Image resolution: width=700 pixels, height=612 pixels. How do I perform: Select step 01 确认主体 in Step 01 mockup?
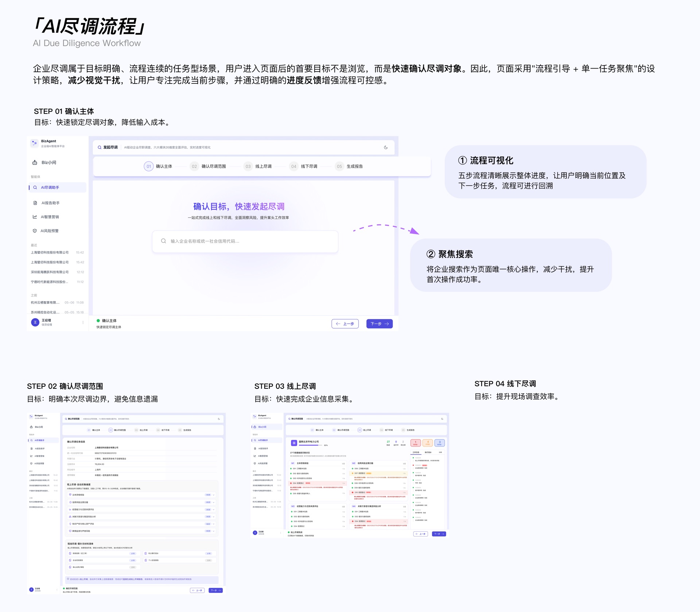click(x=158, y=166)
